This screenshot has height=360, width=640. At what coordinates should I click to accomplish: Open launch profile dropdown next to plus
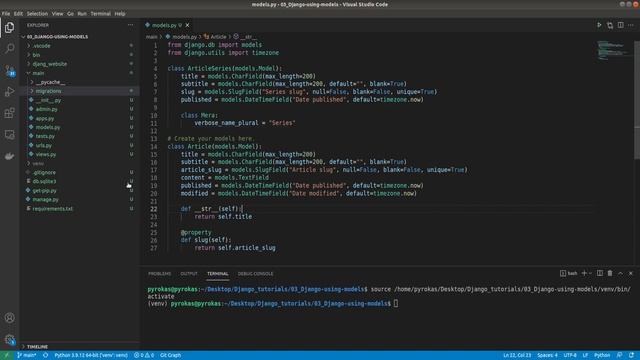pos(590,273)
